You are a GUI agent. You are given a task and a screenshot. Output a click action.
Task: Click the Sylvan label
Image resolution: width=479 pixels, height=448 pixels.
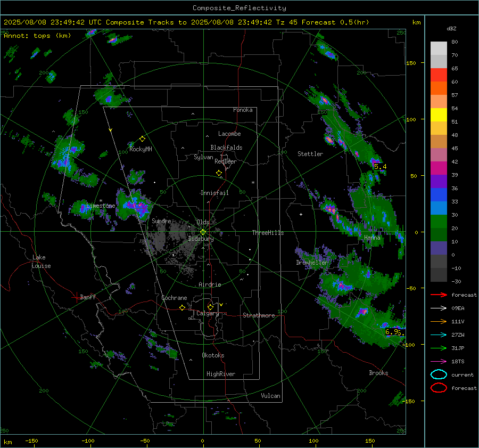tap(203, 157)
